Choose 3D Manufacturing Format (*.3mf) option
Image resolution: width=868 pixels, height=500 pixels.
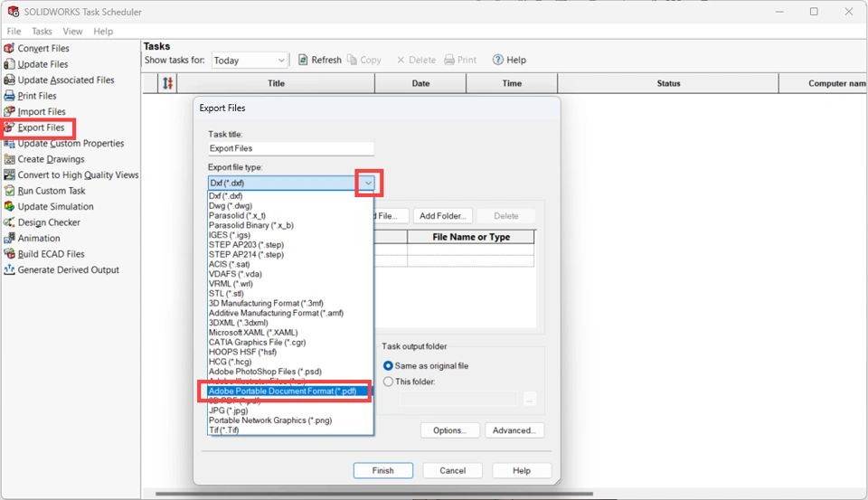(266, 304)
